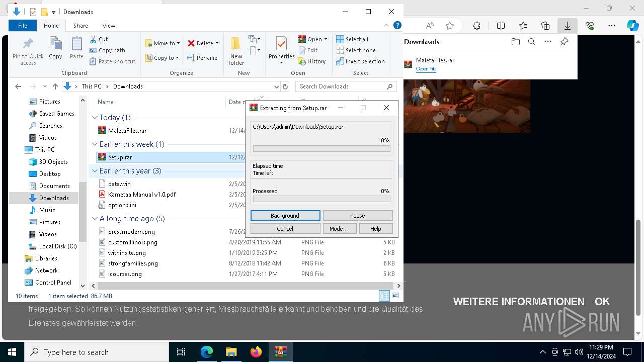Click WEITERE INFORMATIONEN link

[x=519, y=302]
